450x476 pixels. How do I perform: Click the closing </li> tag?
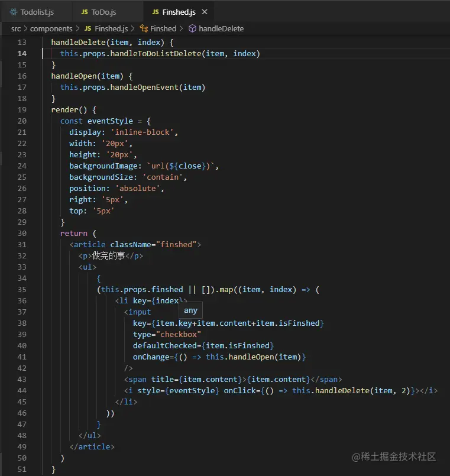coord(126,402)
